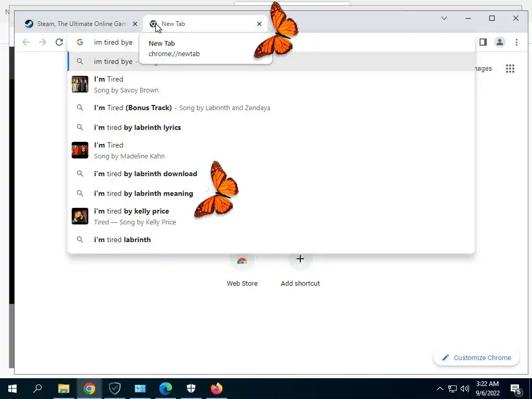The image size is (532, 399).
Task: Click the Add shortcut button
Action: [x=300, y=270]
